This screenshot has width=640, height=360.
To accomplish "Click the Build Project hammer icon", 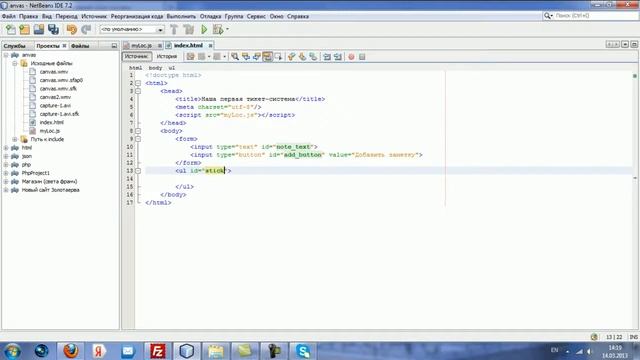I will tap(174, 29).
